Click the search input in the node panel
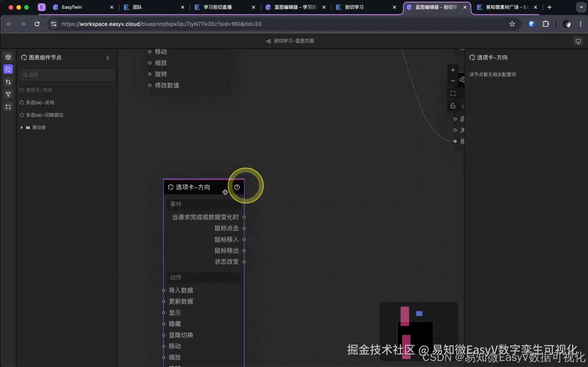The width and height of the screenshot is (588, 367). pyautogui.click(x=66, y=75)
